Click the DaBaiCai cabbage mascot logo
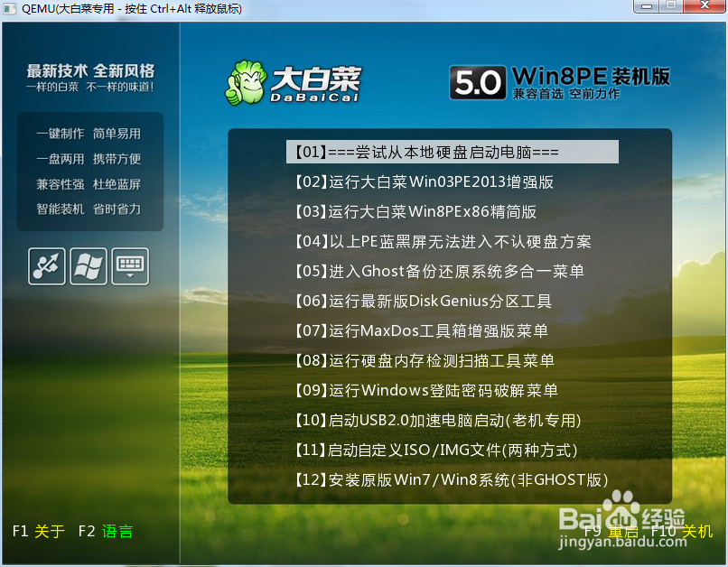This screenshot has width=728, height=567. pyautogui.click(x=246, y=82)
